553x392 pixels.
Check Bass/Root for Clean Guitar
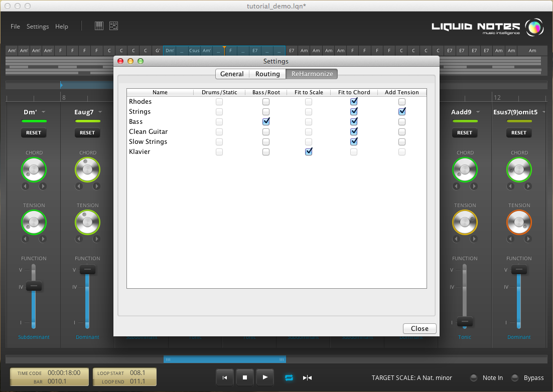coord(266,132)
